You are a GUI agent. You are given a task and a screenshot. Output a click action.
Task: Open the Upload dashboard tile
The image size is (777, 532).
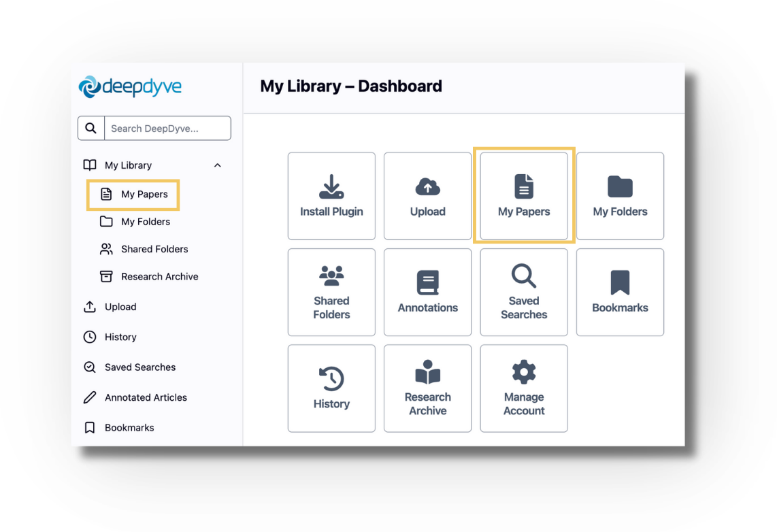428,196
